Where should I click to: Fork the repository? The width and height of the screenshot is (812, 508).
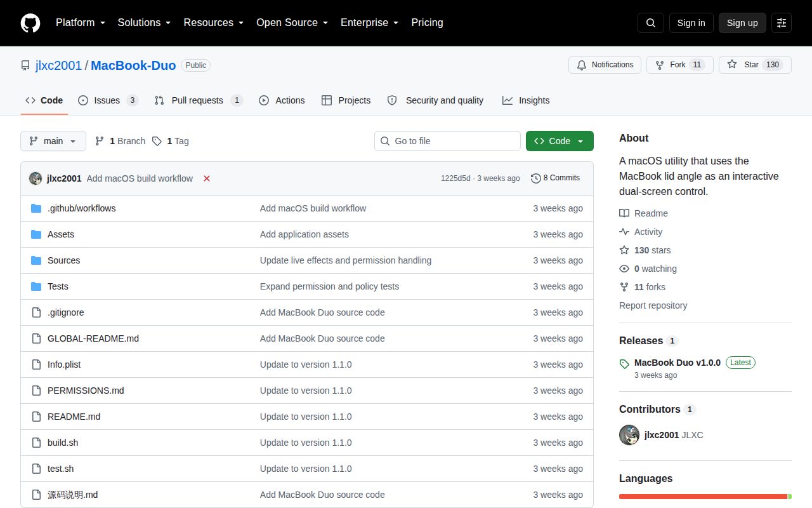point(680,65)
